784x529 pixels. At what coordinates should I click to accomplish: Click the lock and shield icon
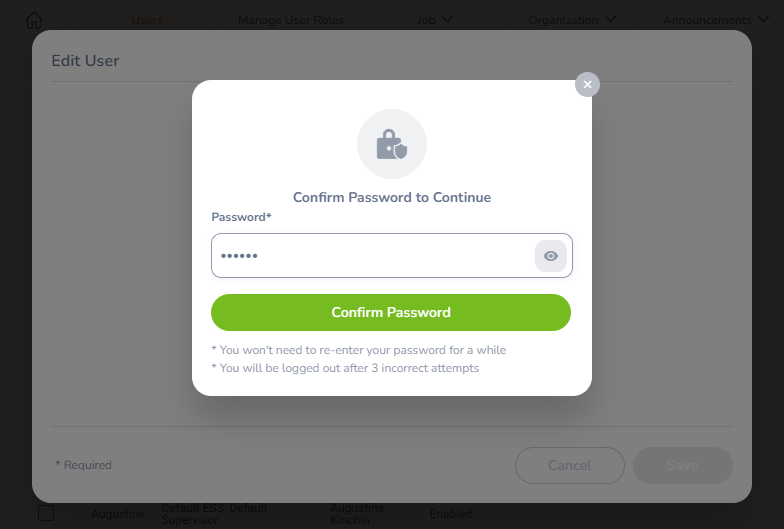coord(392,144)
